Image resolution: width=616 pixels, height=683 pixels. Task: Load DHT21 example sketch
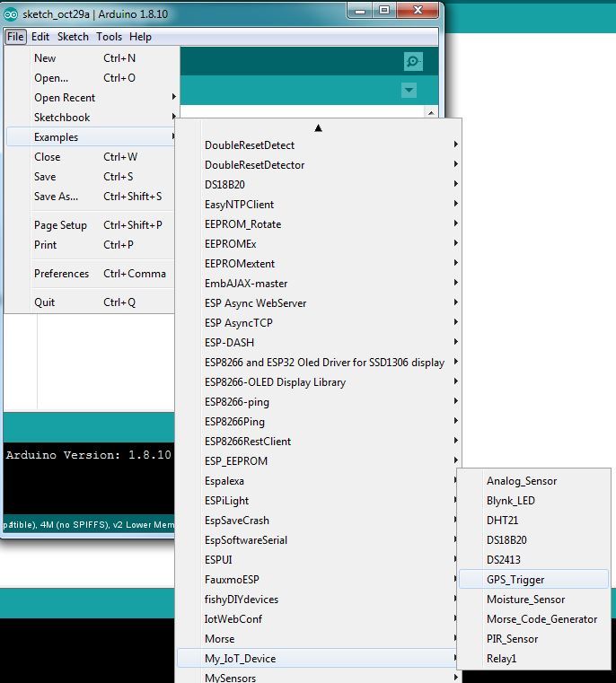point(533,520)
